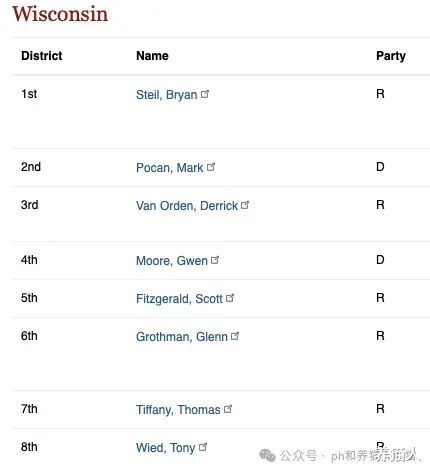430x473 pixels.
Task: Follow the Tiffany, Thomas link
Action: 178,410
